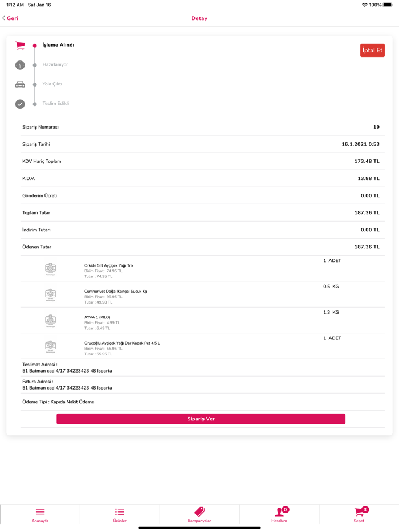Screen dimensions: 399x532
Task: Tap the checkmark icon for Teslim Edildi
Action: point(20,104)
